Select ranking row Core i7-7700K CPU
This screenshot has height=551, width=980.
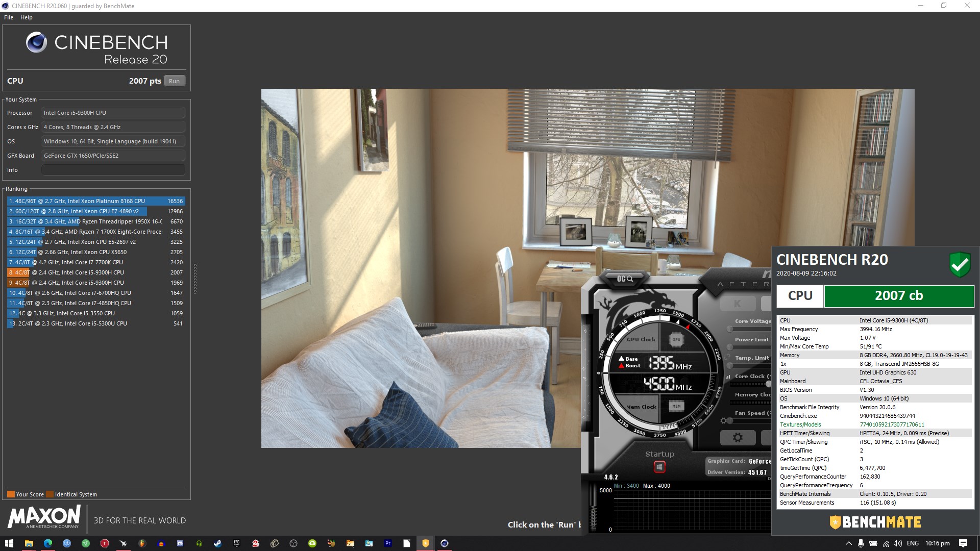[x=96, y=262]
